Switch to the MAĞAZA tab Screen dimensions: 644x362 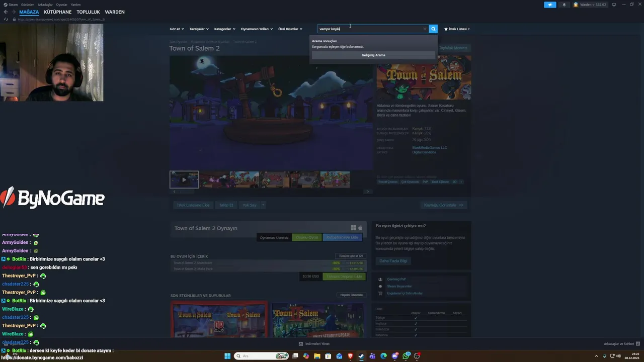[29, 12]
